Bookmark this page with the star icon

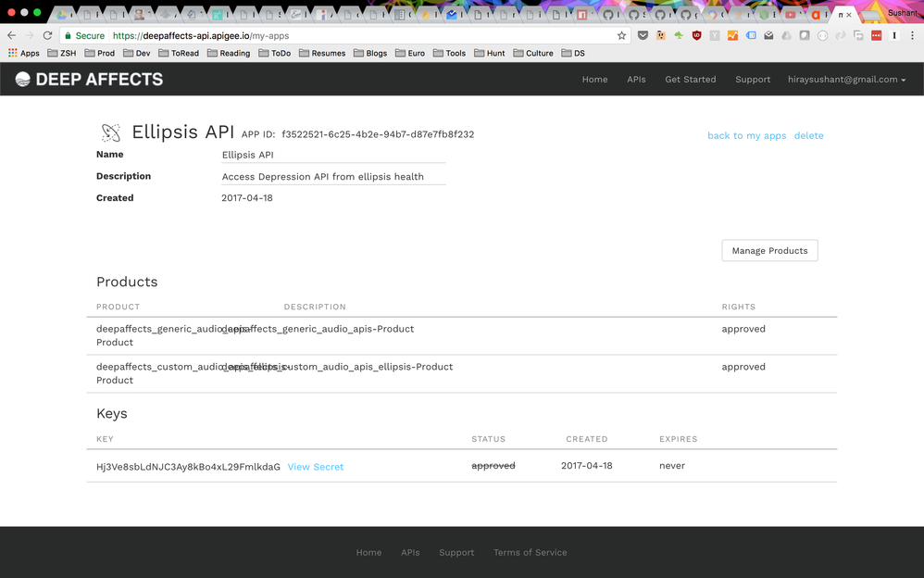click(621, 35)
